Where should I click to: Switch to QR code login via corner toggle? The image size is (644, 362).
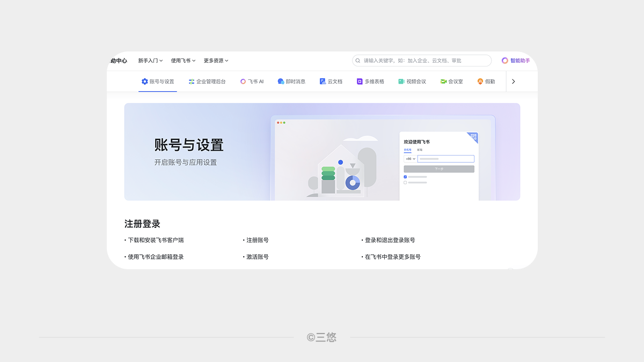[x=474, y=137]
